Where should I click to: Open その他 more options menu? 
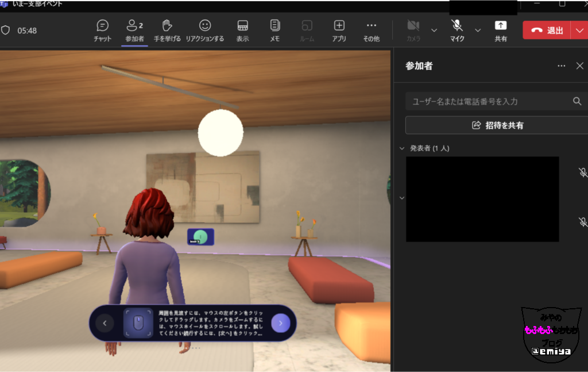(371, 30)
